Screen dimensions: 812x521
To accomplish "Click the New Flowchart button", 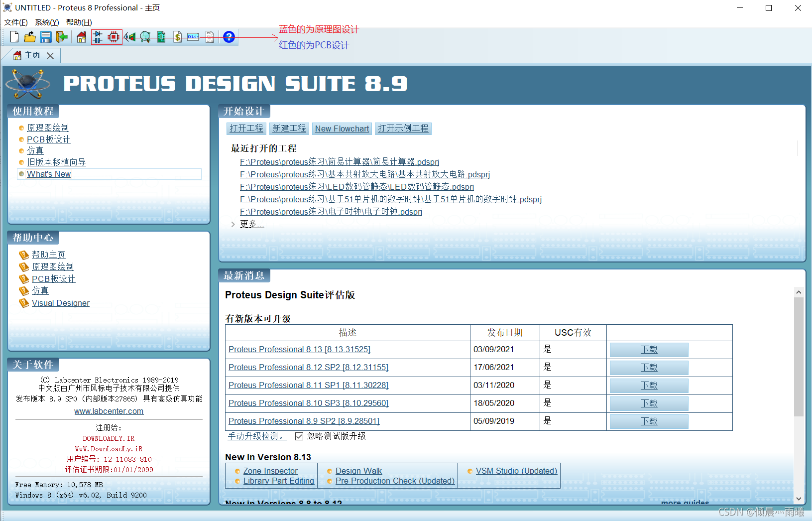I will (342, 129).
